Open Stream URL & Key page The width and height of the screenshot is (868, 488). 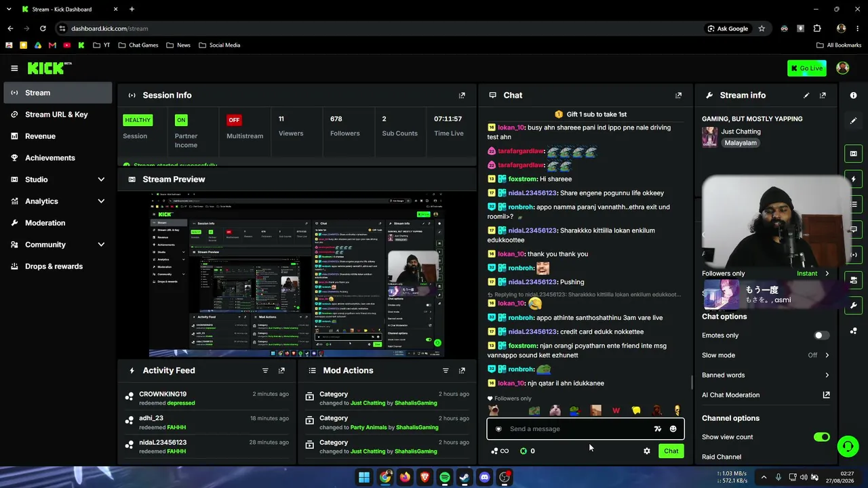pos(58,115)
